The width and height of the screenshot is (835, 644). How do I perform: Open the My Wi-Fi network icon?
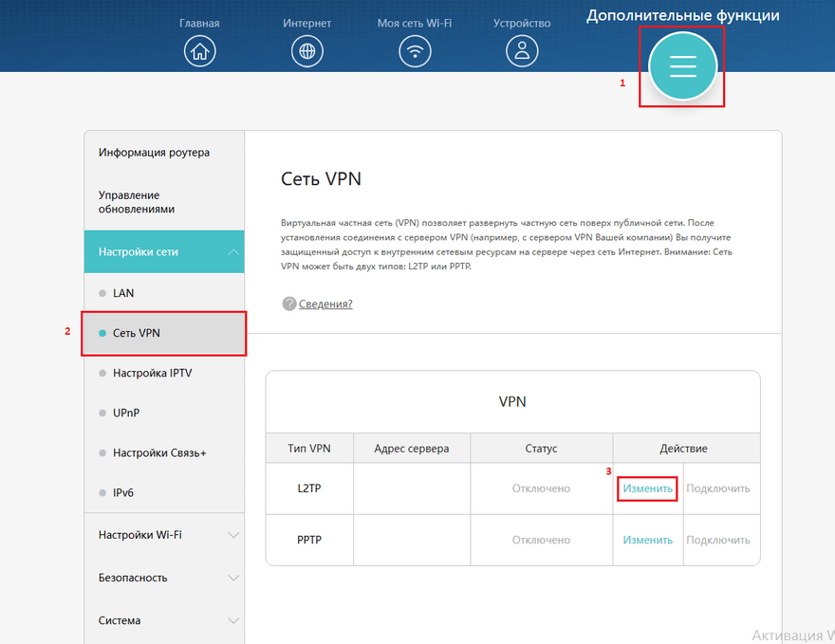click(x=415, y=51)
